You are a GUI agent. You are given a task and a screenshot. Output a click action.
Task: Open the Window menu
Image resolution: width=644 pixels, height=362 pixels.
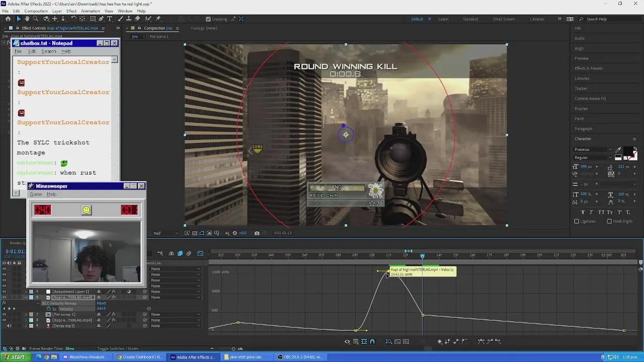(x=125, y=11)
